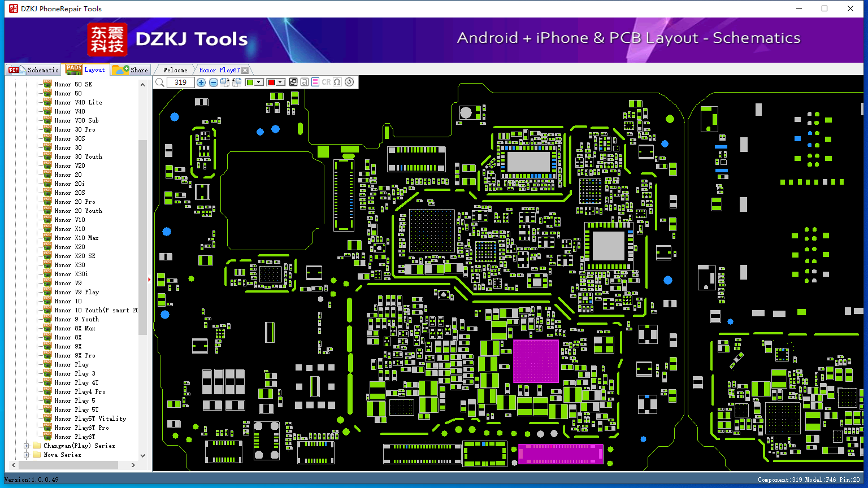The width and height of the screenshot is (868, 488).
Task: Click the tree panel scroll up arrow
Action: (x=142, y=85)
